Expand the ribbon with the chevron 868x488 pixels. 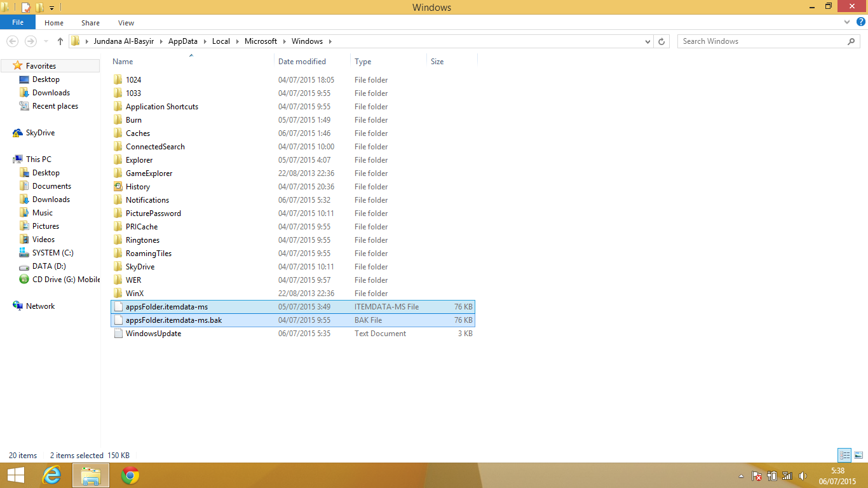click(847, 22)
